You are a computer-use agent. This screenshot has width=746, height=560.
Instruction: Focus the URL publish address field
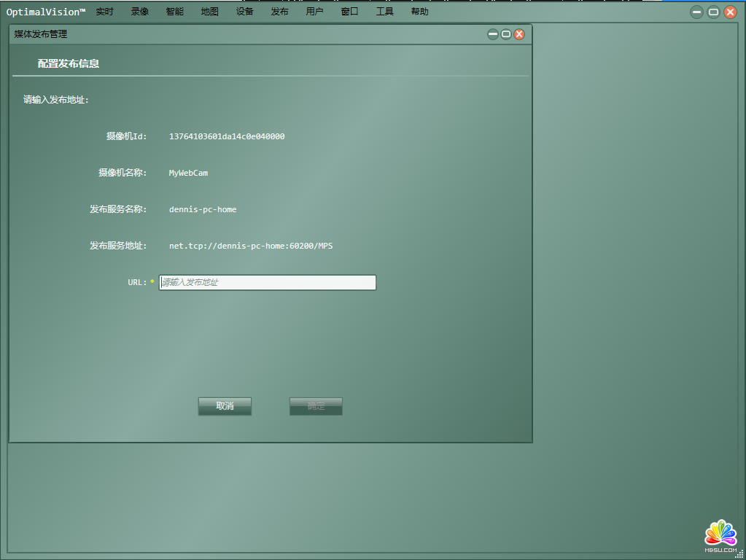point(268,282)
